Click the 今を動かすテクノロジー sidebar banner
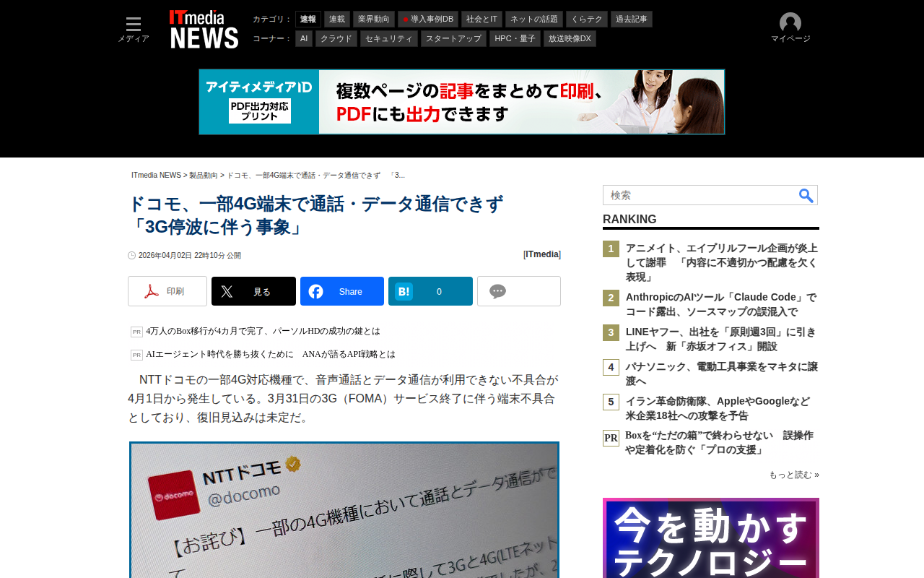 point(711,538)
